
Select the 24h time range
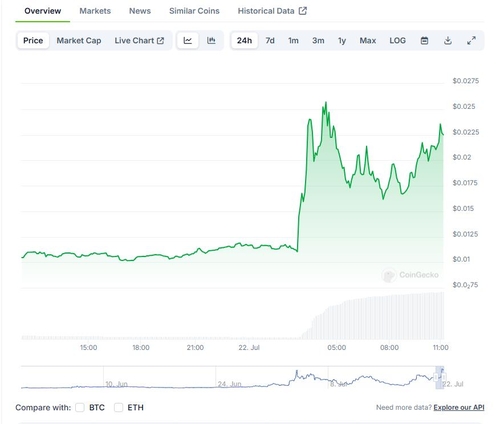pyautogui.click(x=244, y=41)
